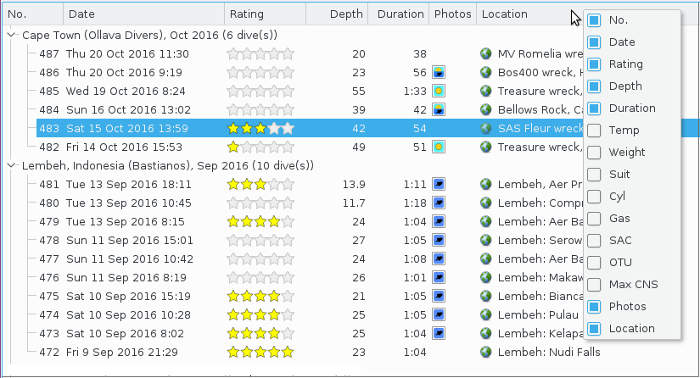Screen dimensions: 700x378
Task: Enable the Temp column checkbox
Action: [x=594, y=130]
